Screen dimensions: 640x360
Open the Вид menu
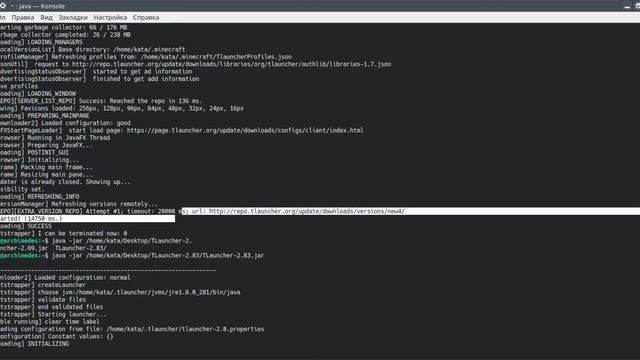pyautogui.click(x=46, y=18)
